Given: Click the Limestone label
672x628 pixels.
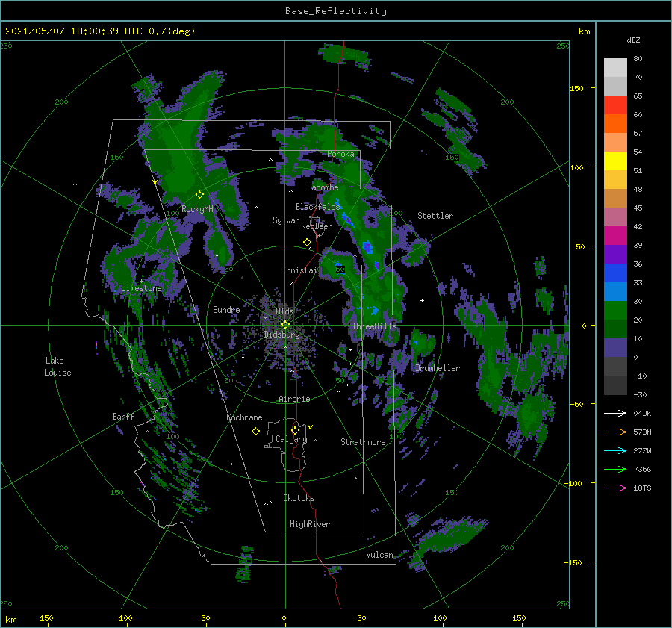Looking at the screenshot, I should [141, 288].
